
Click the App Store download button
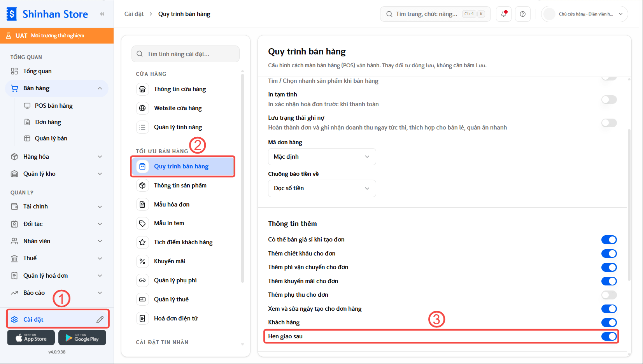point(31,338)
